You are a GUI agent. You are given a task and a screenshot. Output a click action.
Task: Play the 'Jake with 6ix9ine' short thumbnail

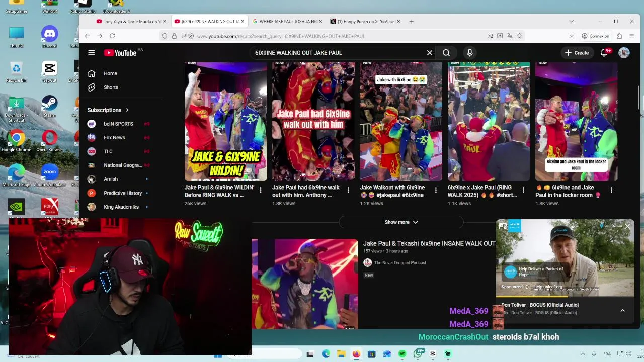point(401,121)
